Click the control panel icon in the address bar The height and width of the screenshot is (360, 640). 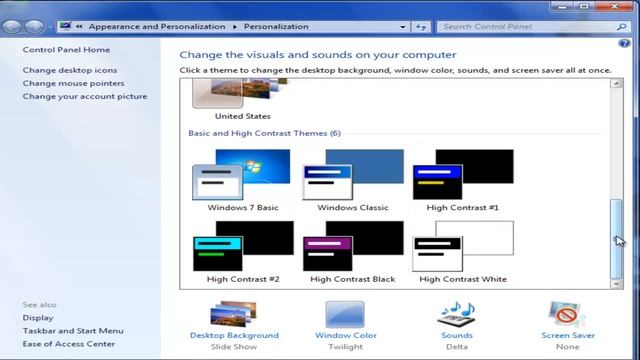[x=65, y=27]
